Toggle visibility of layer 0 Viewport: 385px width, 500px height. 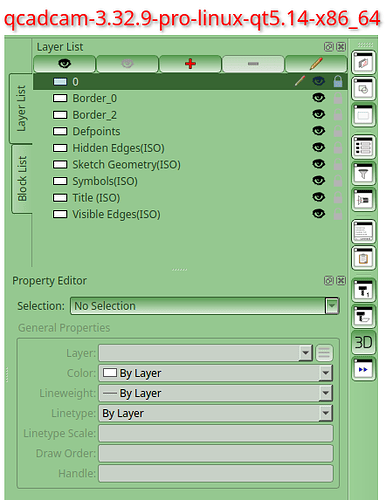319,81
